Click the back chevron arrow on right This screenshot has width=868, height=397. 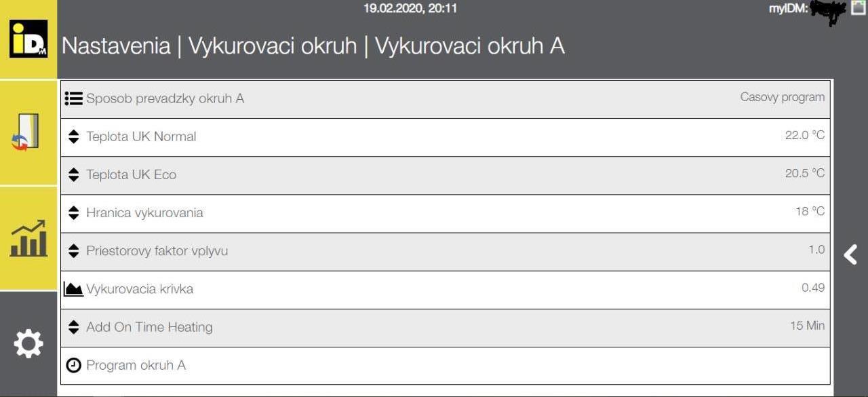coord(850,254)
